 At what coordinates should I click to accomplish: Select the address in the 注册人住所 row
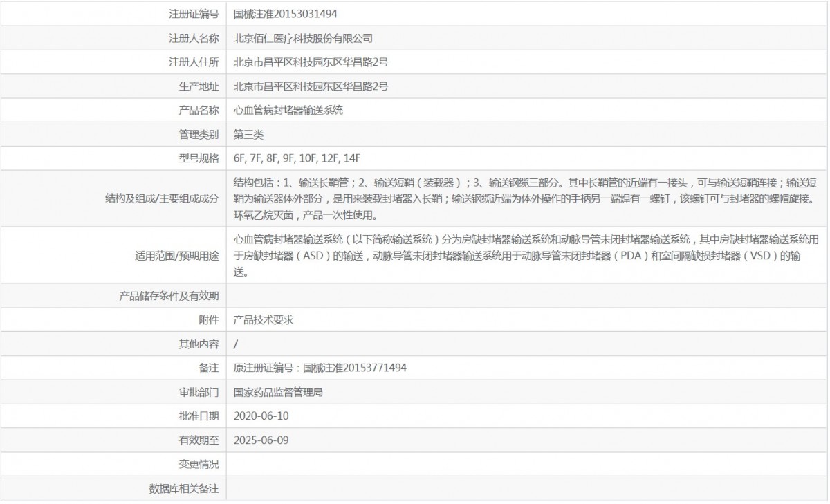click(x=311, y=62)
